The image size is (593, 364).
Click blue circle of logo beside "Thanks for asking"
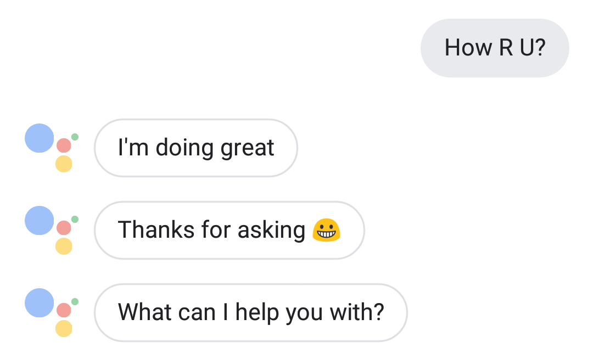coord(40,220)
